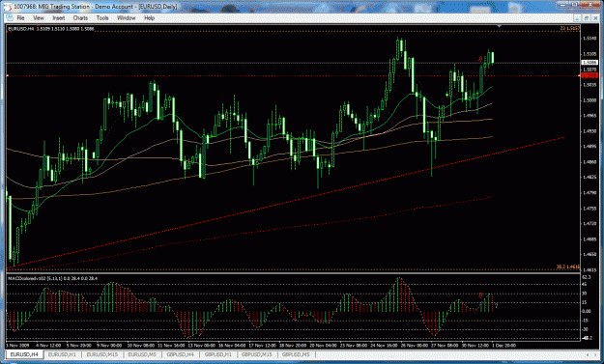Click the 1.5140 price scale label
The width and height of the screenshot is (604, 364).
click(x=590, y=39)
